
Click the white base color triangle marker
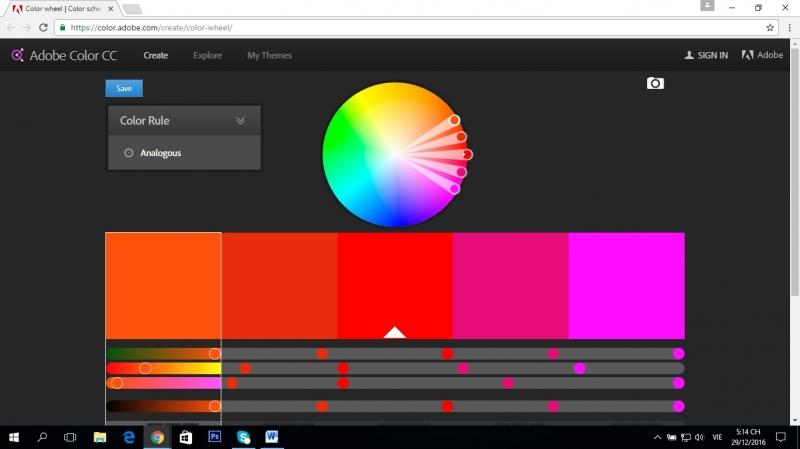pyautogui.click(x=395, y=332)
